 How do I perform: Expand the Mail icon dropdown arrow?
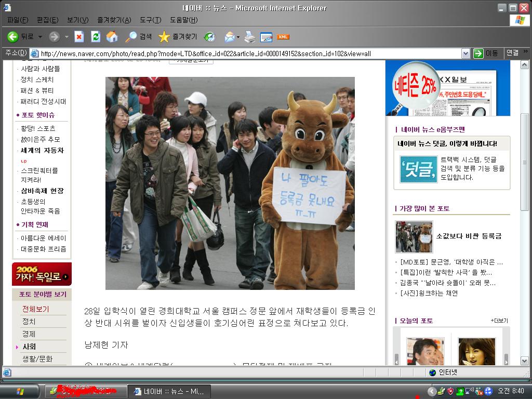[238, 37]
